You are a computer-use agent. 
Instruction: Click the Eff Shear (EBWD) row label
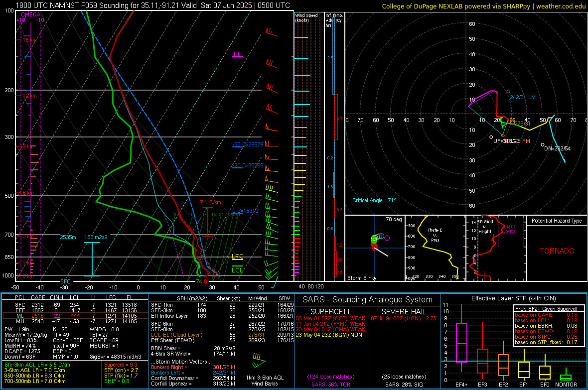(x=173, y=341)
